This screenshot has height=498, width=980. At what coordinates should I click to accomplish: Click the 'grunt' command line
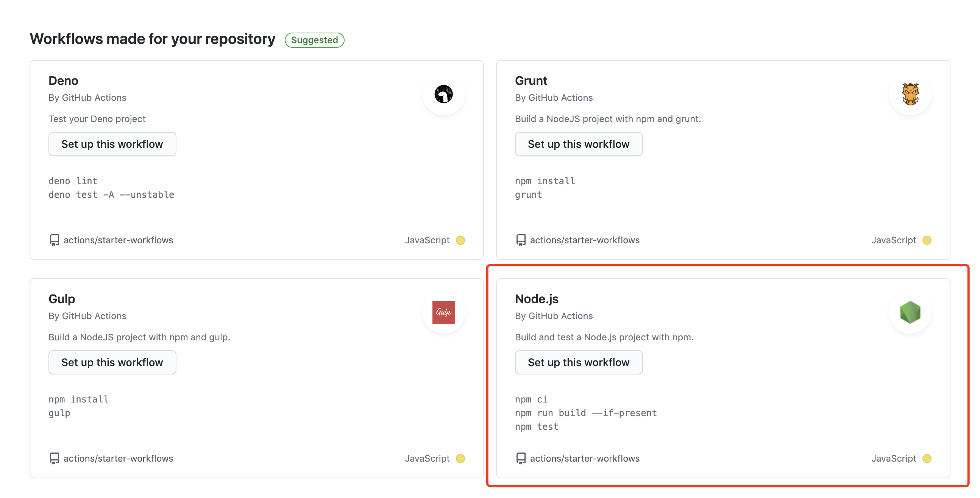coord(528,195)
